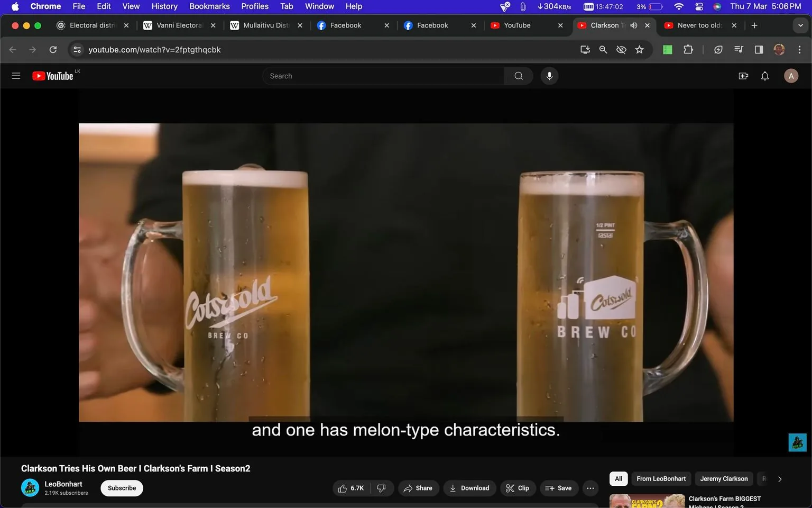This screenshot has width=812, height=508.
Task: Open YouTube notifications bell
Action: point(764,76)
